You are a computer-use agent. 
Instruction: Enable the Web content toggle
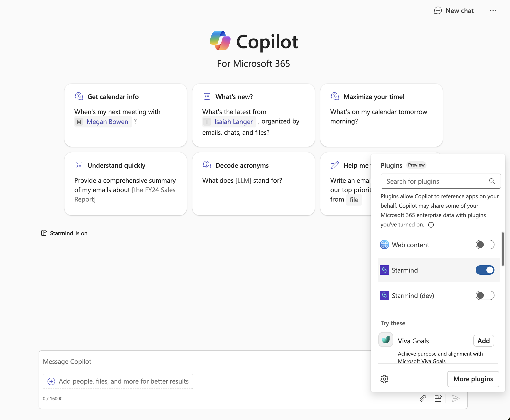pos(485,245)
